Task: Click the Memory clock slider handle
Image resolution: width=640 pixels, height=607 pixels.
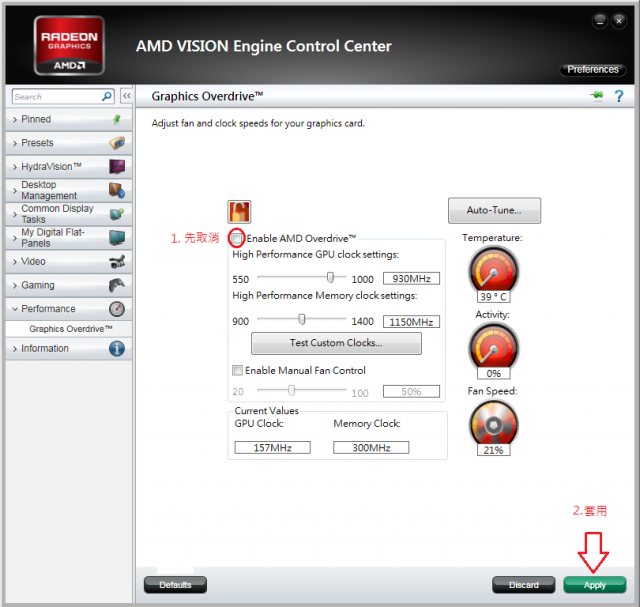Action: tap(302, 319)
